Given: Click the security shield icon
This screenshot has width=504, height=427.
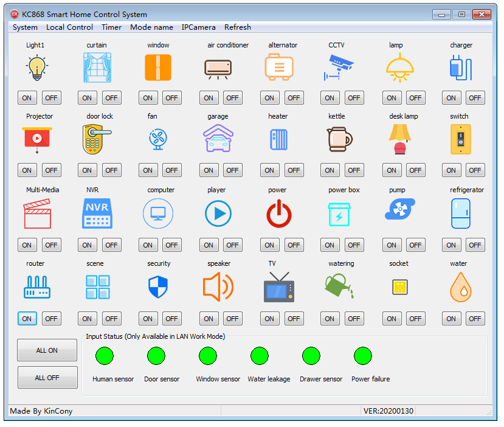Looking at the screenshot, I should [157, 287].
